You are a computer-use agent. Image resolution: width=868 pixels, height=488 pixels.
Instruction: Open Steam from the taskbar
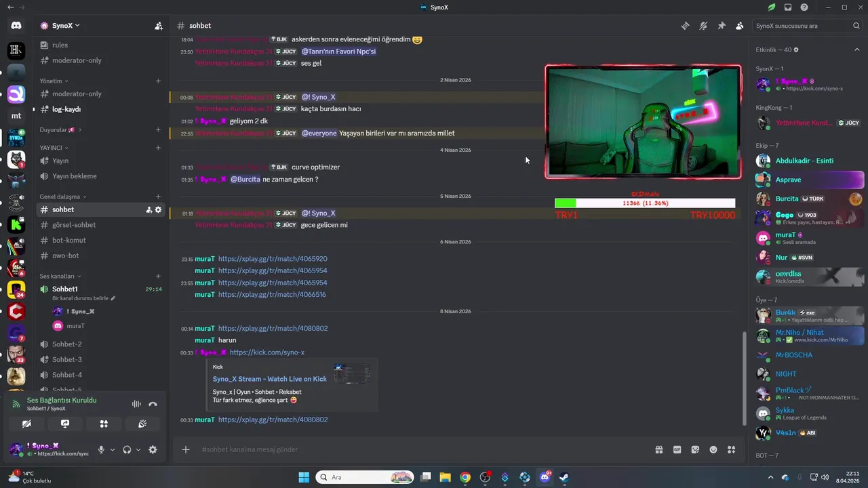[x=564, y=477]
